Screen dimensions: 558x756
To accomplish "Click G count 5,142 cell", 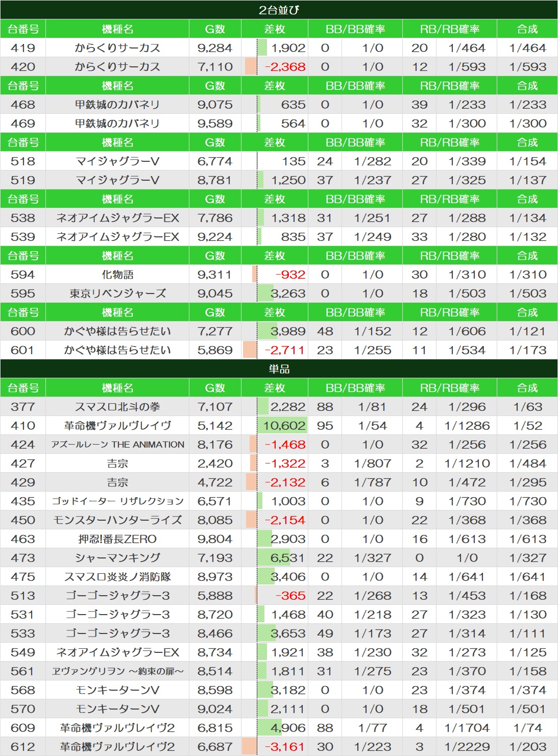I will (x=215, y=426).
